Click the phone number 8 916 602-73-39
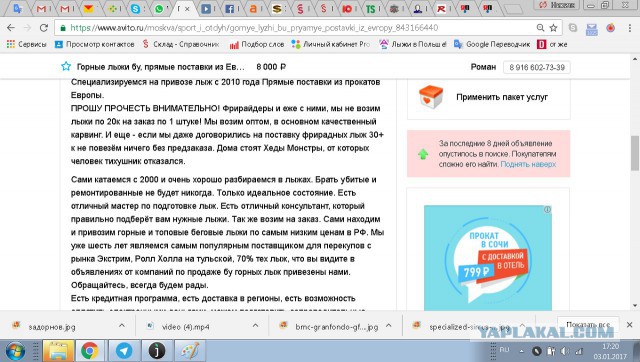 pos(537,67)
